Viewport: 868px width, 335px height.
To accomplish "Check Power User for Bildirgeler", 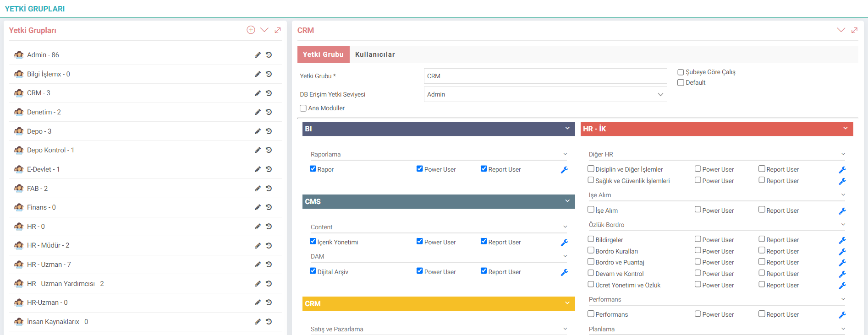I will coord(698,239).
